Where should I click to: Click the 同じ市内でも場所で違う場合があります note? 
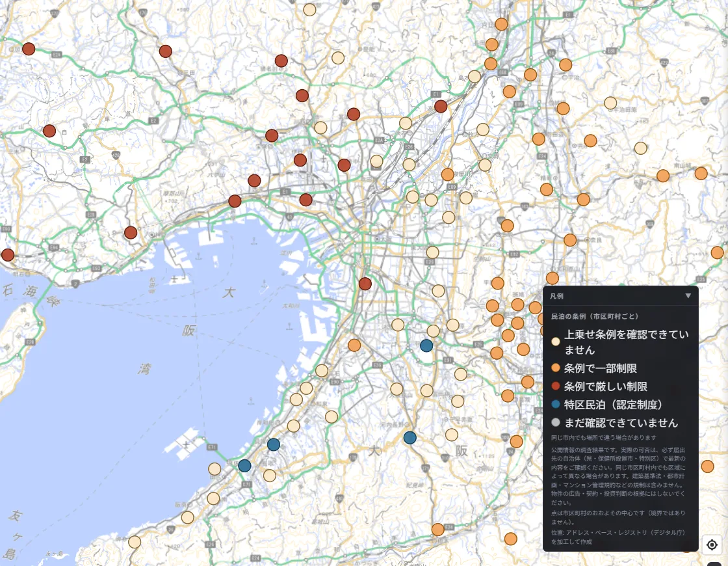pyautogui.click(x=603, y=437)
